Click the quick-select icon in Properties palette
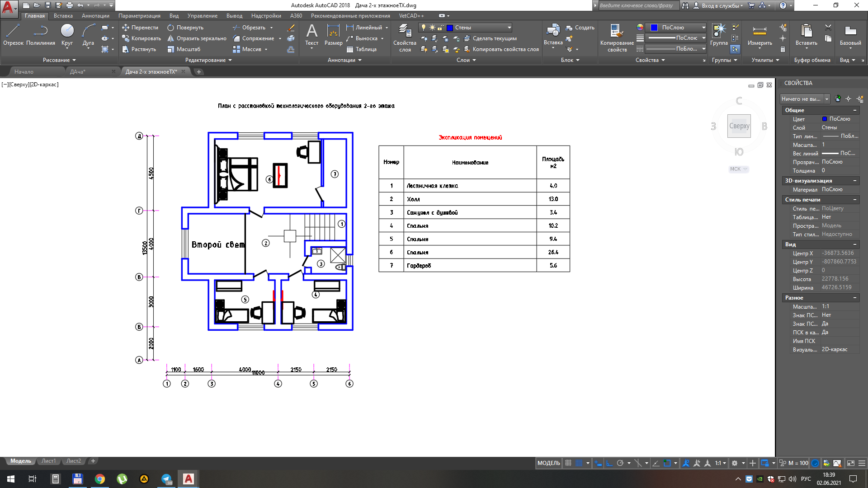 coord(859,99)
